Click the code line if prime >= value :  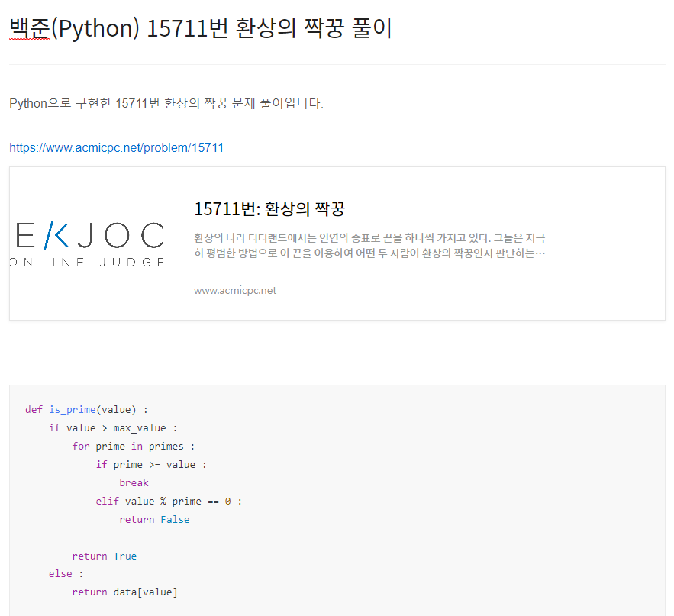coord(151,465)
